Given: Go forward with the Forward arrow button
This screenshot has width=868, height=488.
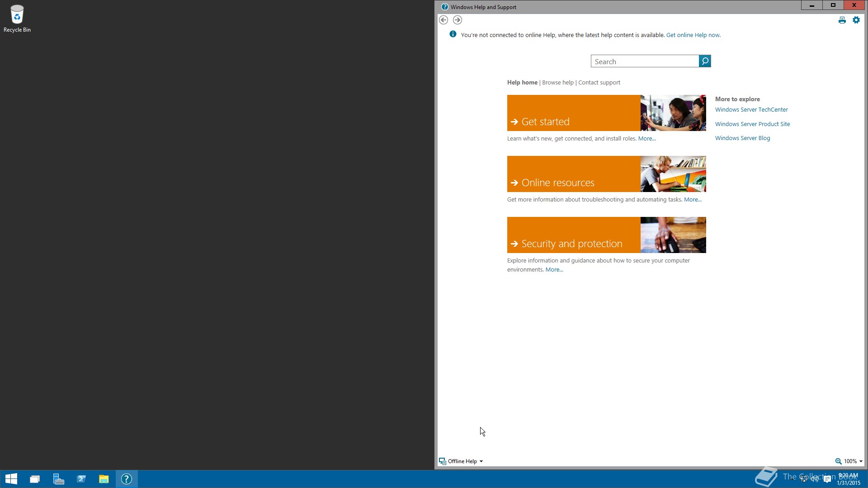Looking at the screenshot, I should point(458,20).
